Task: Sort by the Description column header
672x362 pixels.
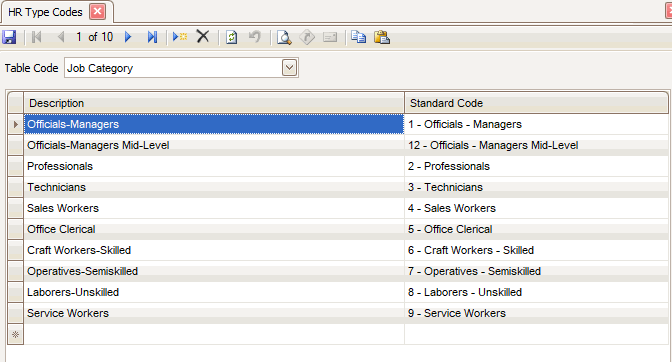Action: (214, 103)
